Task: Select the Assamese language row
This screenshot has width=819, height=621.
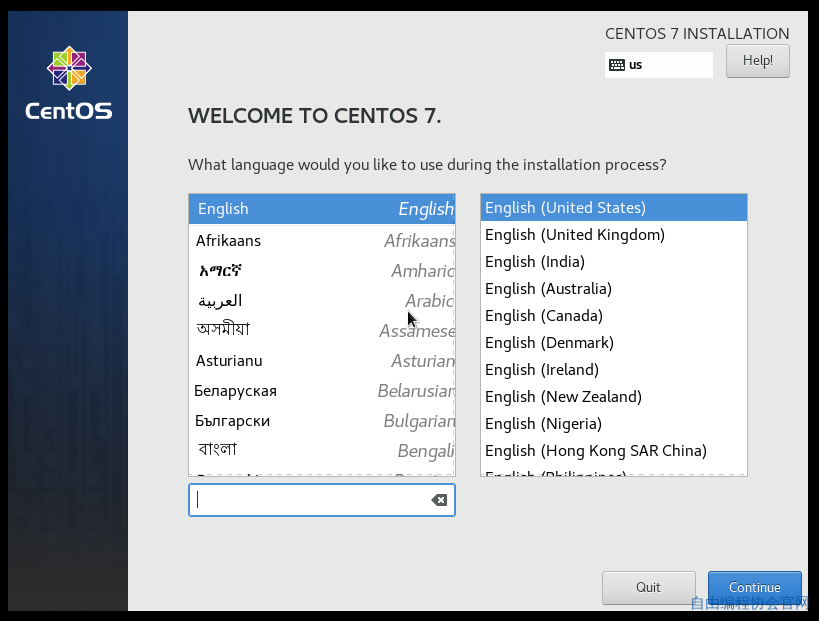Action: 322,331
